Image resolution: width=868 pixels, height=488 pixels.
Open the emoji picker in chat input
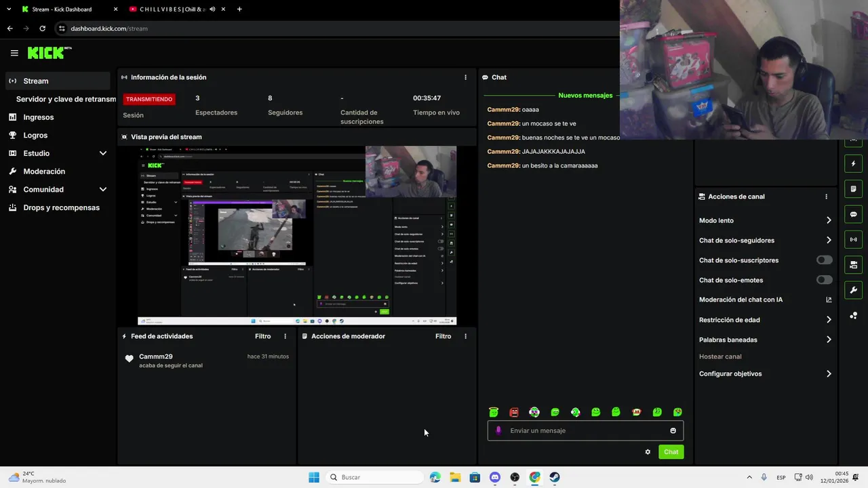coord(673,430)
